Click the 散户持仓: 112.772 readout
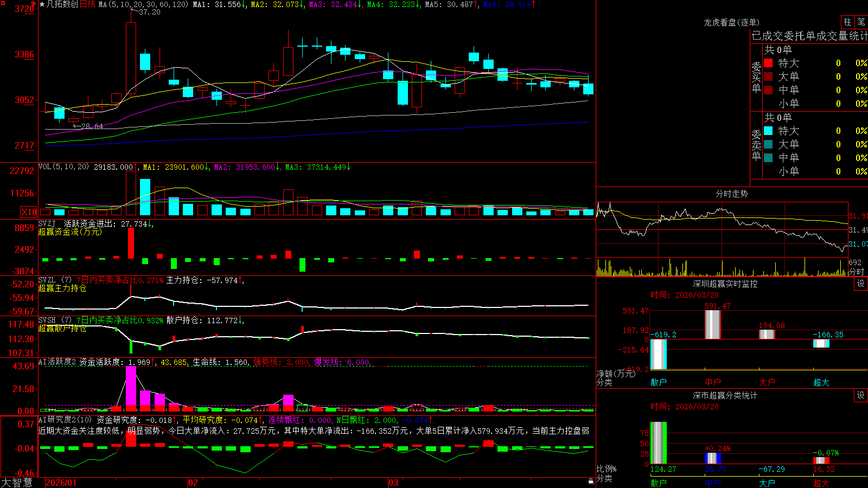Viewport: 868px width, 488px height. (202, 320)
